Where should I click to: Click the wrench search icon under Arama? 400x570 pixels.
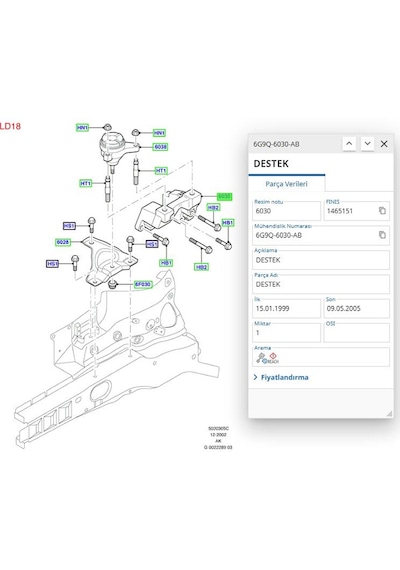261,358
